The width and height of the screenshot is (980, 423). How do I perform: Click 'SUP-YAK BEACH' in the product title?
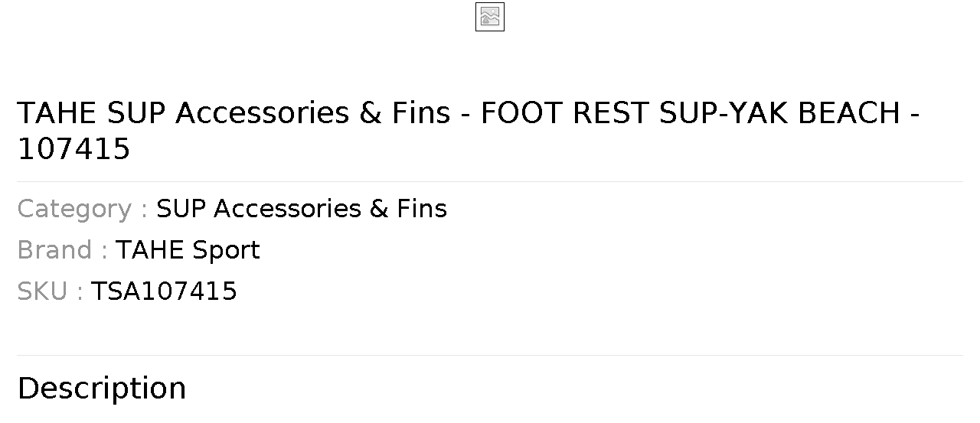(x=779, y=113)
